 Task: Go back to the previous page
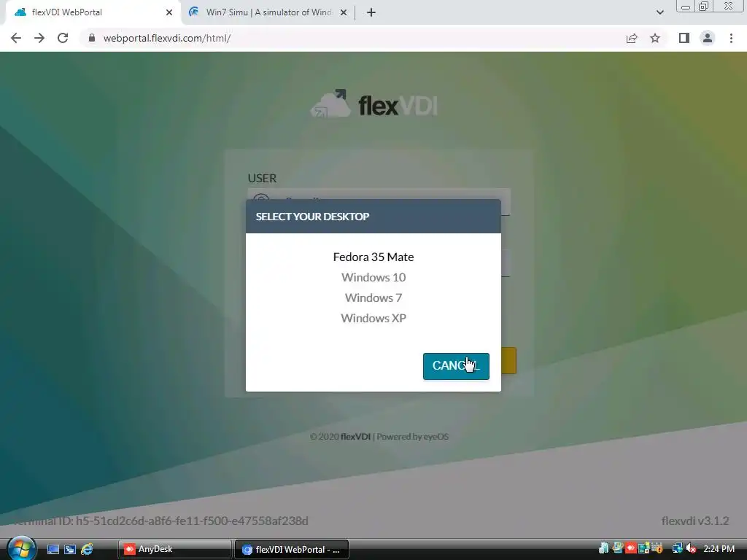click(x=16, y=38)
